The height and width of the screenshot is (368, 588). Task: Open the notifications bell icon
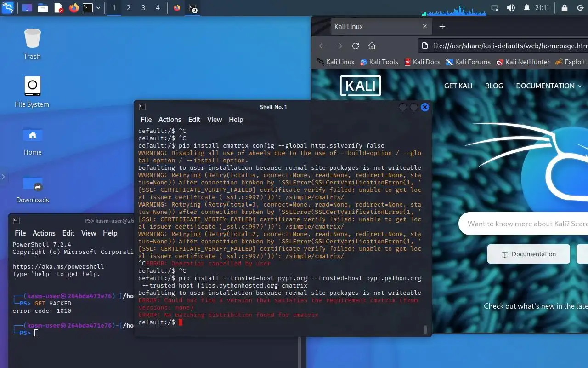[526, 8]
